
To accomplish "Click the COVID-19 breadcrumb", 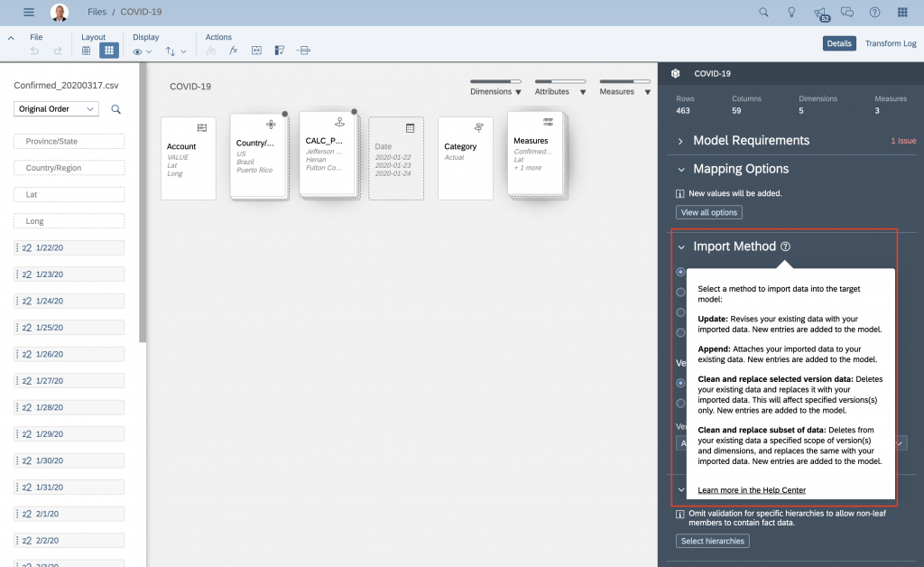I will click(x=141, y=12).
